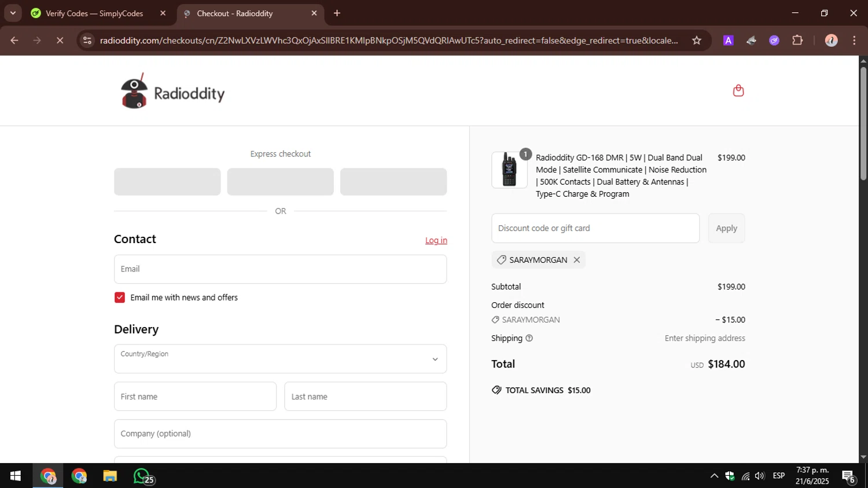The height and width of the screenshot is (488, 868).
Task: Show hidden system tray icons
Action: coord(714,476)
